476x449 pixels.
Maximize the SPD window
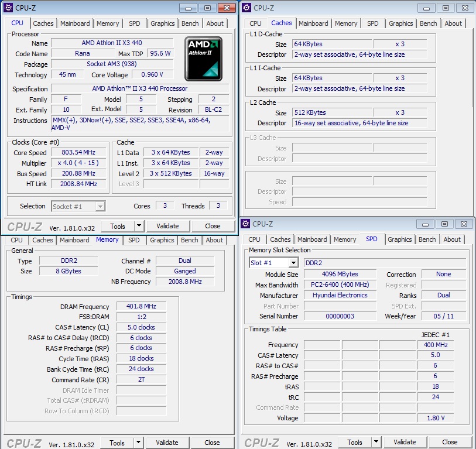coord(444,224)
